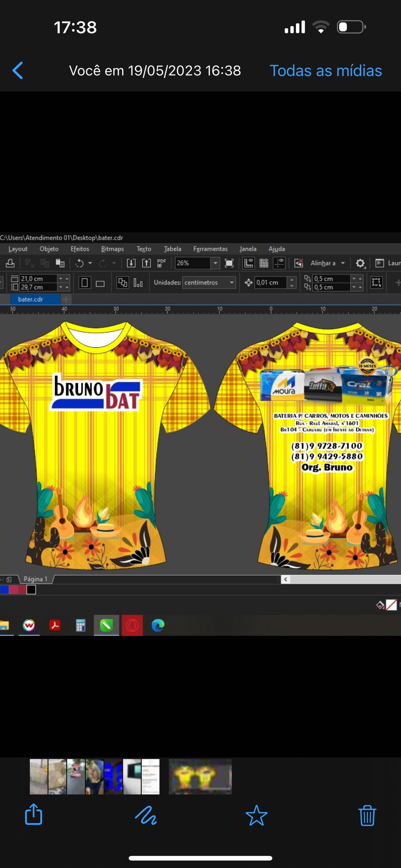The width and height of the screenshot is (401, 868).
Task: Click the add page icon before Página 1
Action: [9, 579]
